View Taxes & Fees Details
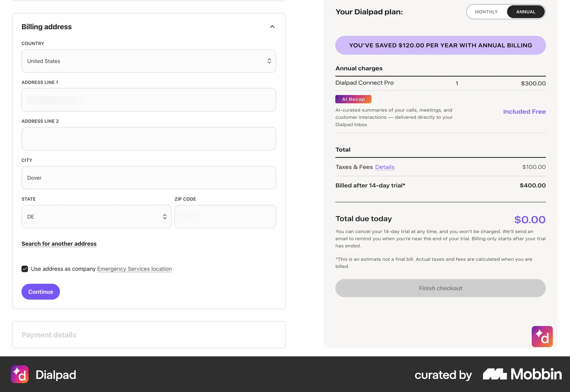The height and width of the screenshot is (392, 570). click(x=384, y=167)
